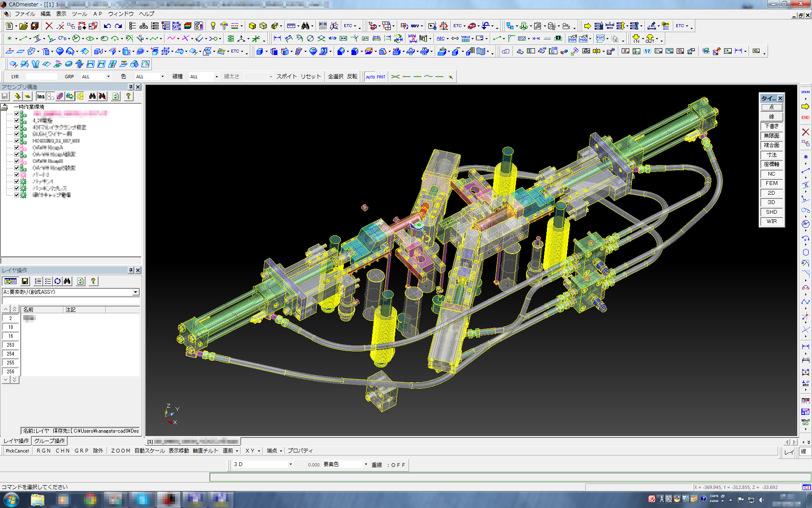812x508 pixels.
Task: Toggle the pin button on the レイヤ操作 panel
Action: click(x=131, y=270)
